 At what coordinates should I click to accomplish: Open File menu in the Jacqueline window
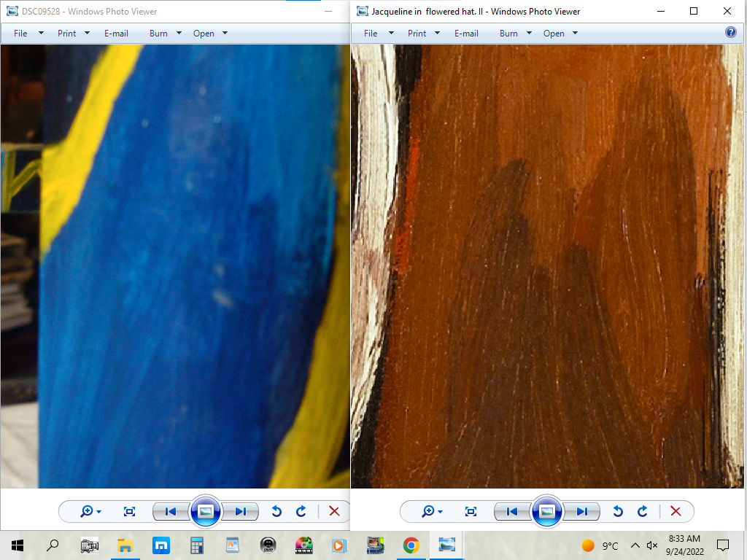coord(371,33)
